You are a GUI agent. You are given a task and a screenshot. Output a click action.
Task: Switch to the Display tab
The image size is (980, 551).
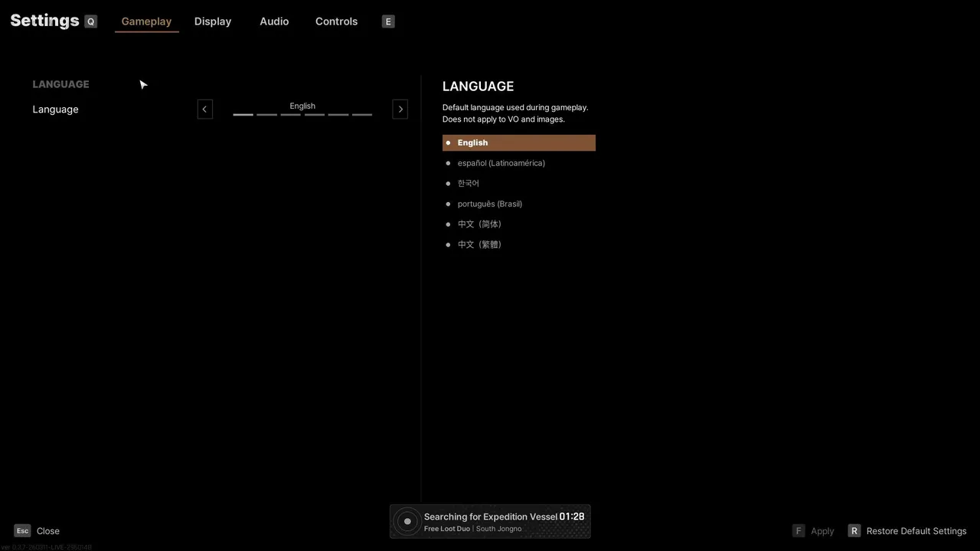[213, 21]
